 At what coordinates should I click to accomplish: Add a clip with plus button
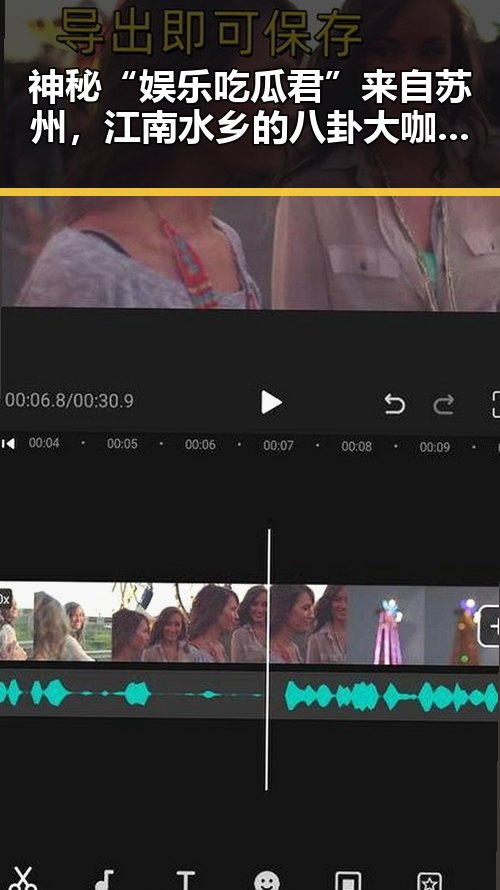489,626
